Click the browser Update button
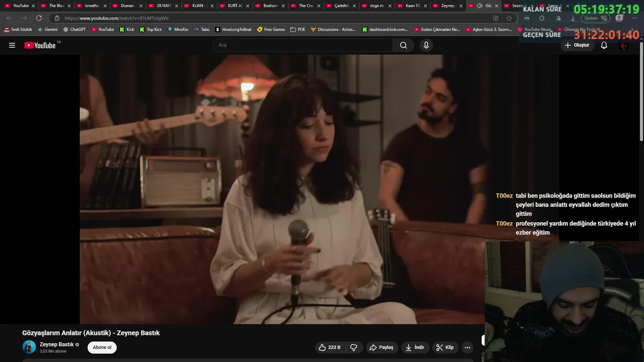The image size is (644, 362). 596,18
